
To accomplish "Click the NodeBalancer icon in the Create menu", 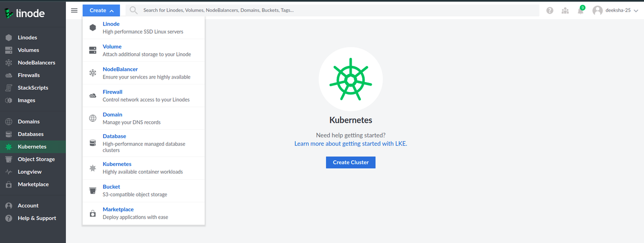I will (x=93, y=73).
